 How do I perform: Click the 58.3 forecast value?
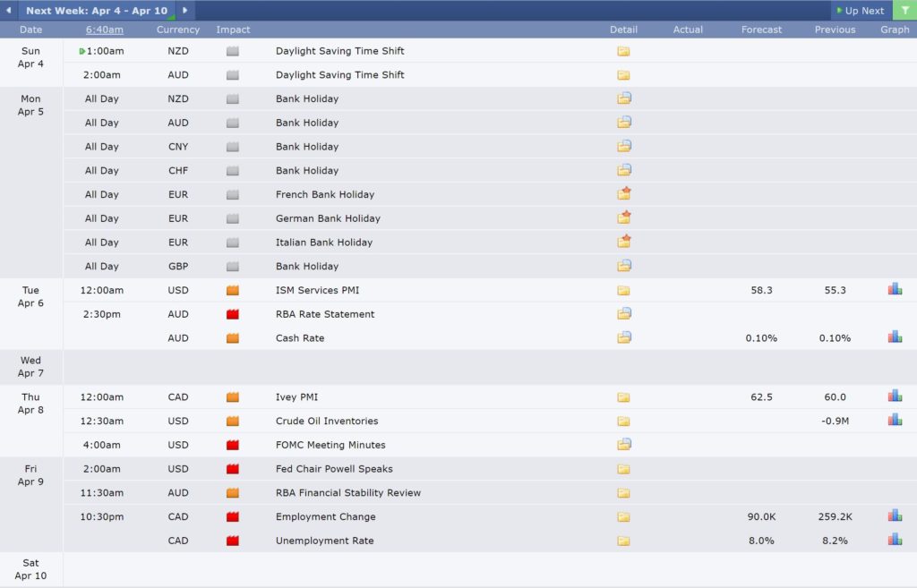pyautogui.click(x=761, y=290)
